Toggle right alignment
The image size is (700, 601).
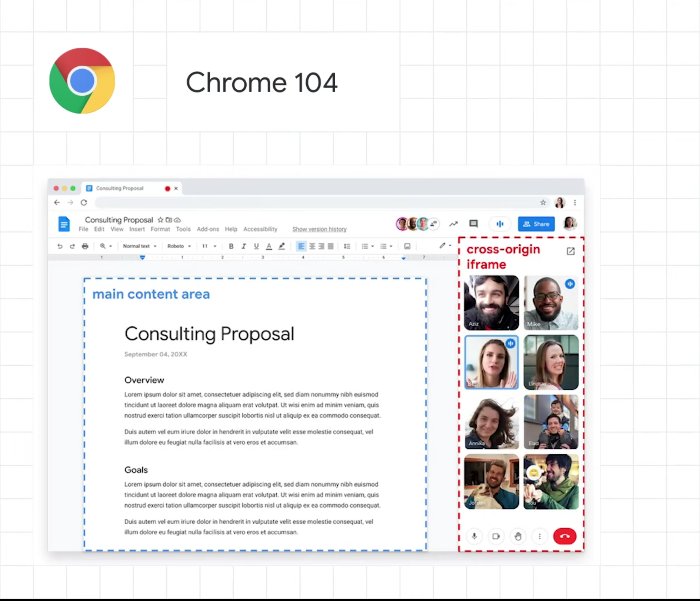tap(321, 246)
